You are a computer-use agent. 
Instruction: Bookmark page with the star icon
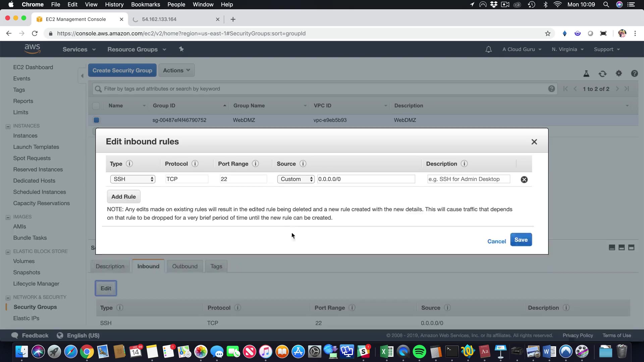point(548,34)
